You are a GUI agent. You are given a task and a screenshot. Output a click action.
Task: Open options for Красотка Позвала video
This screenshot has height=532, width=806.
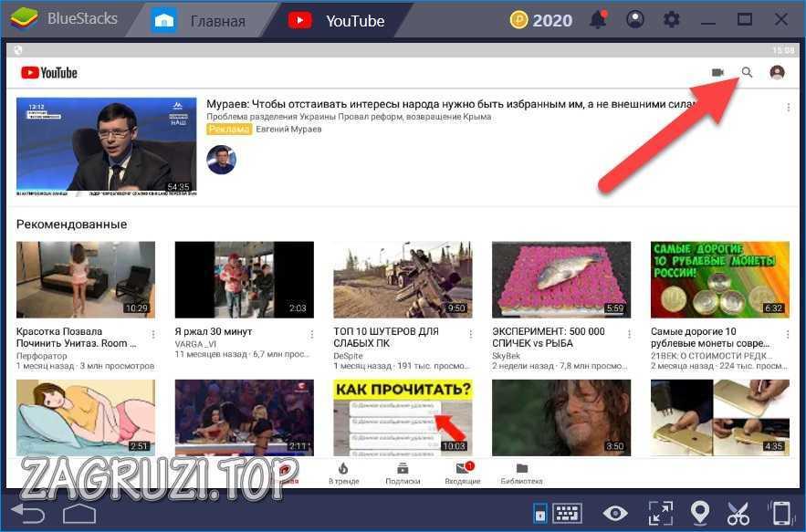(153, 335)
